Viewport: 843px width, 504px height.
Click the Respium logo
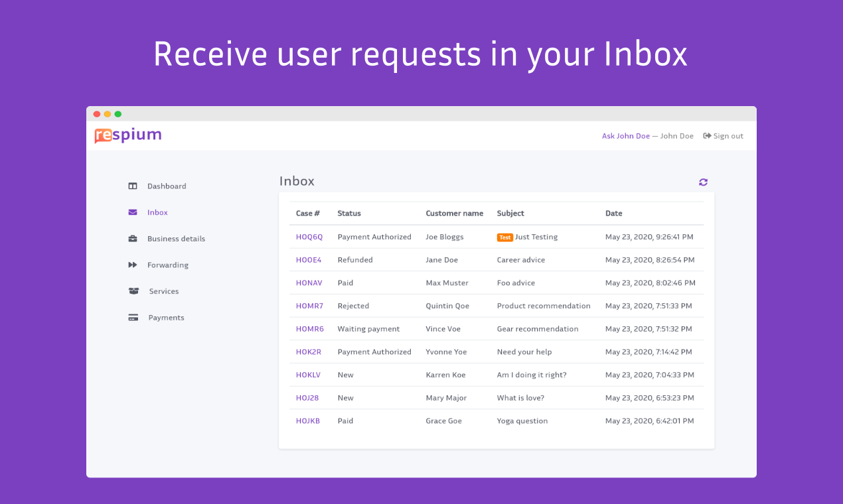point(128,135)
